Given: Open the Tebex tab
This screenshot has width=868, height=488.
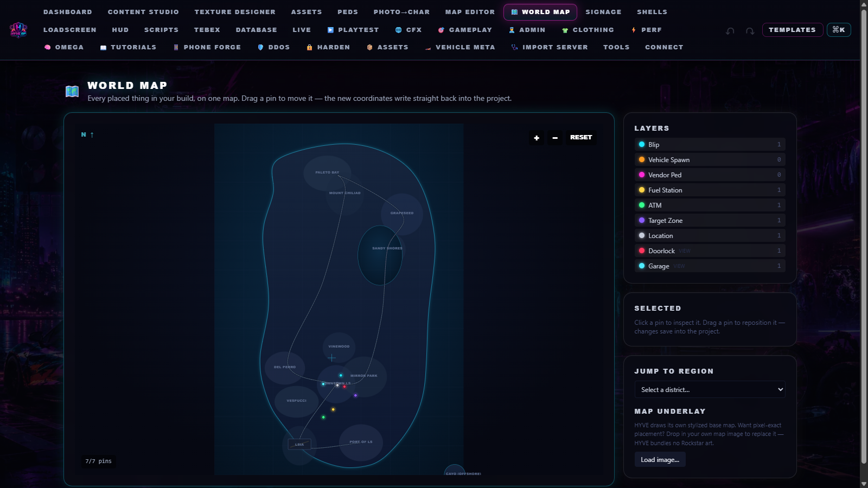Looking at the screenshot, I should tap(207, 30).
